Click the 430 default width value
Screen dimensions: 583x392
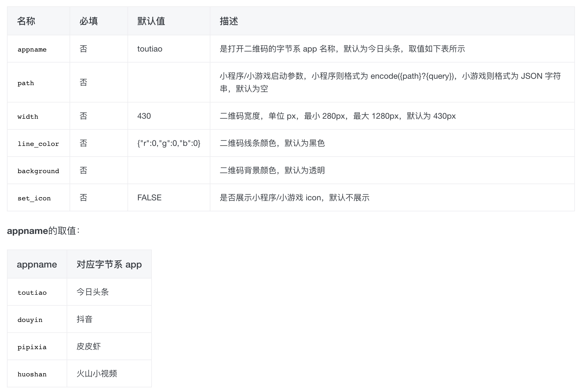[144, 116]
